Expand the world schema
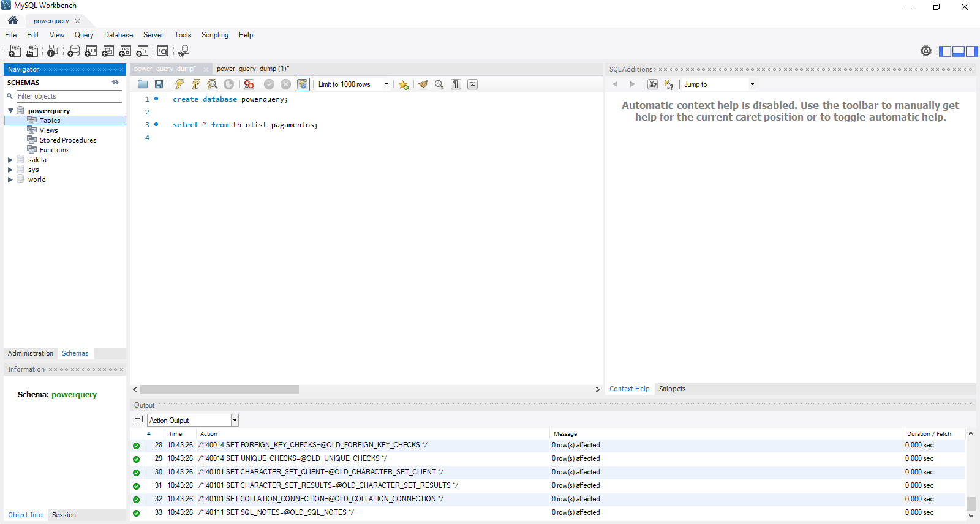The width and height of the screenshot is (980, 524). coord(10,179)
